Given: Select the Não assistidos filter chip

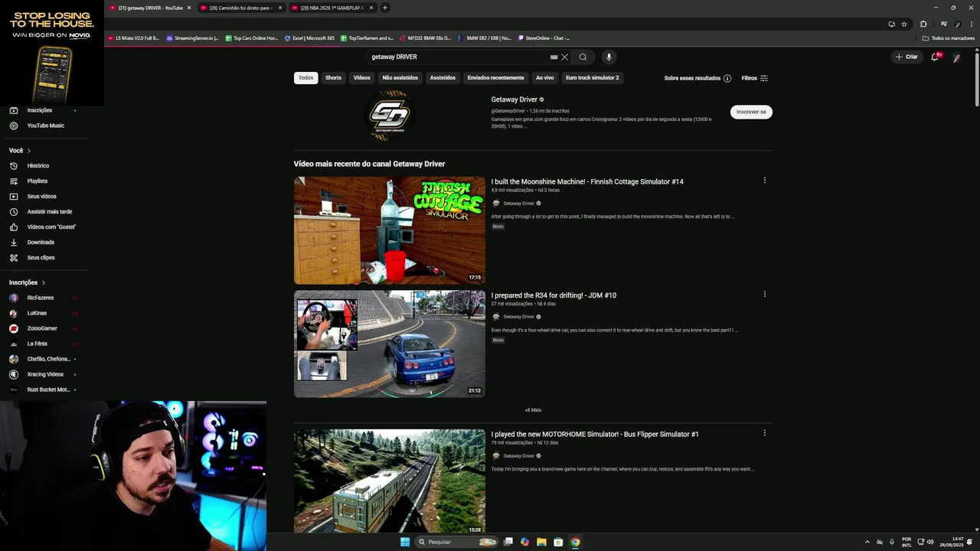Looking at the screenshot, I should click(400, 78).
